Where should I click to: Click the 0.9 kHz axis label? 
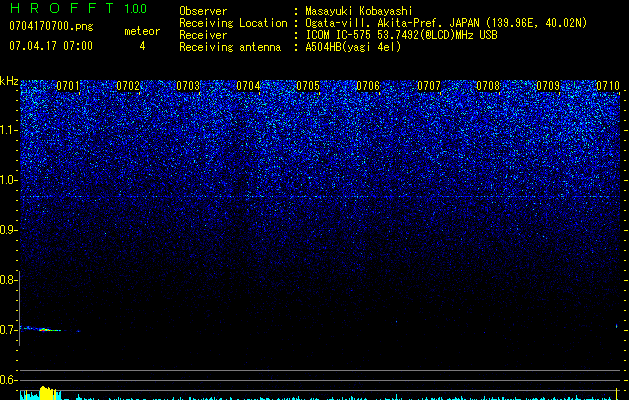[x=8, y=230]
